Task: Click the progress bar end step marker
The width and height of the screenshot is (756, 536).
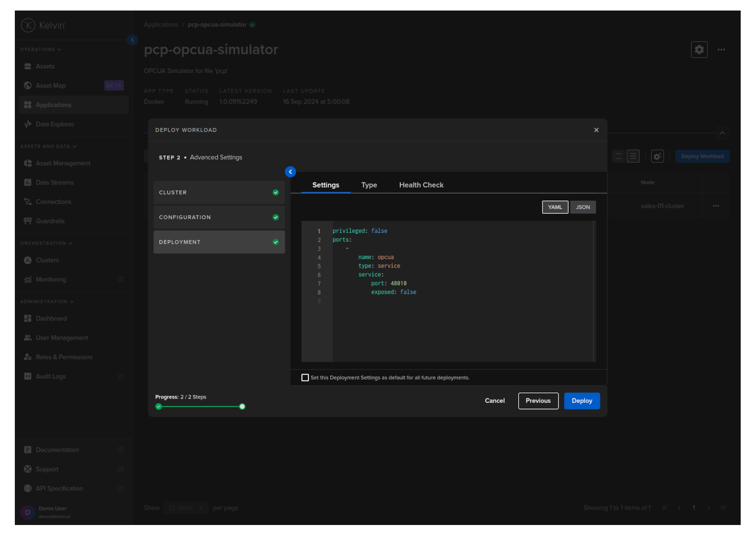Action: 242,407
